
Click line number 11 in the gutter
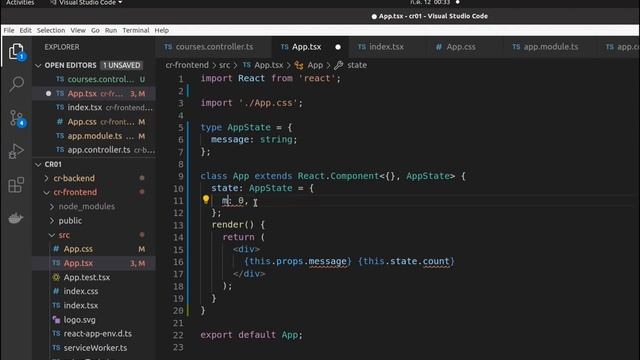point(178,201)
